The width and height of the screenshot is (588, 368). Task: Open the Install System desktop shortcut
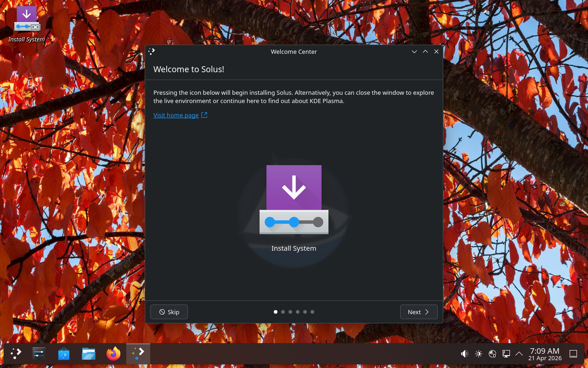tap(27, 24)
